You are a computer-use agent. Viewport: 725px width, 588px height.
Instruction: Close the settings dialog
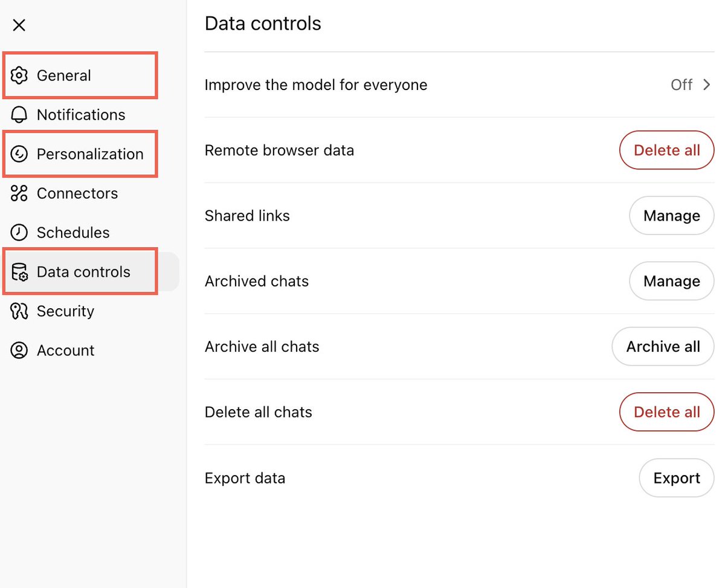click(19, 25)
